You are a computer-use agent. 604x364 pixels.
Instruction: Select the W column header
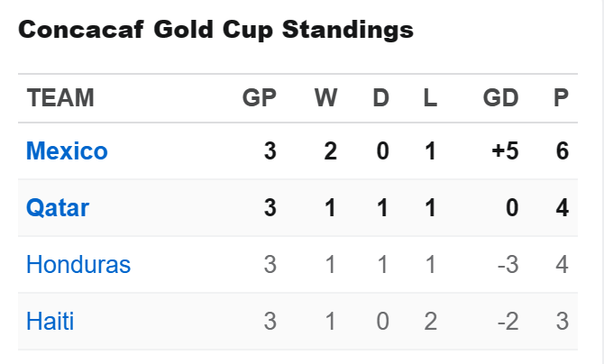[x=325, y=98]
